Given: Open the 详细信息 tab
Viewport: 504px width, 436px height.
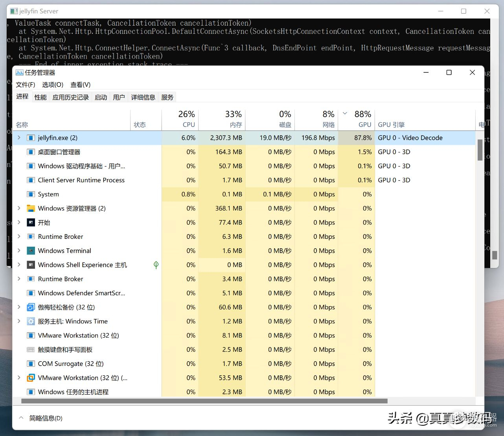Looking at the screenshot, I should [143, 97].
